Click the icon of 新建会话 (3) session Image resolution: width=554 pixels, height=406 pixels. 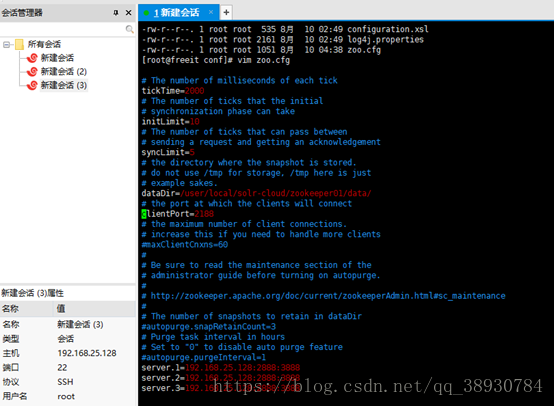(32, 85)
